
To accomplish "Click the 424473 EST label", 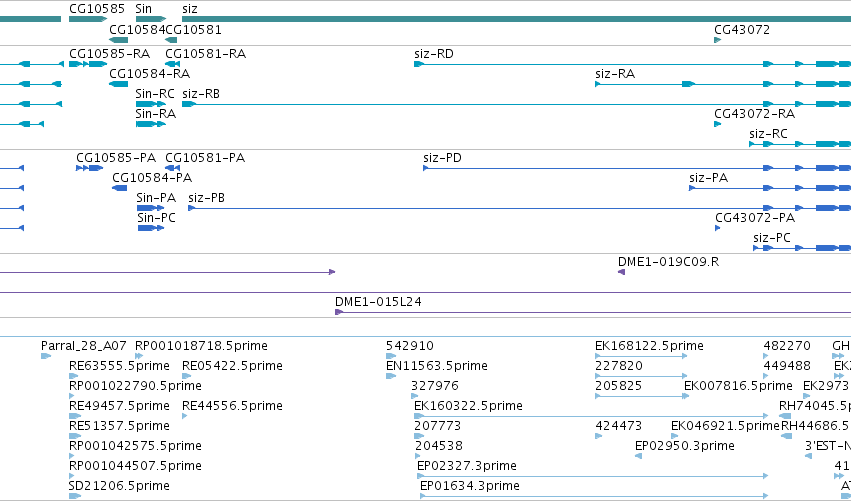I will [619, 426].
